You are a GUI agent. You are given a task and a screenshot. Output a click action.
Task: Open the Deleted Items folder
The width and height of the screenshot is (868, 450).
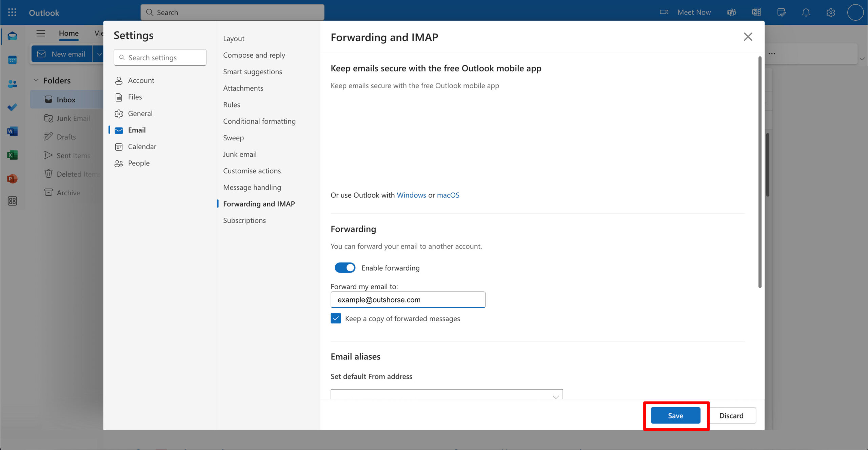[73, 174]
